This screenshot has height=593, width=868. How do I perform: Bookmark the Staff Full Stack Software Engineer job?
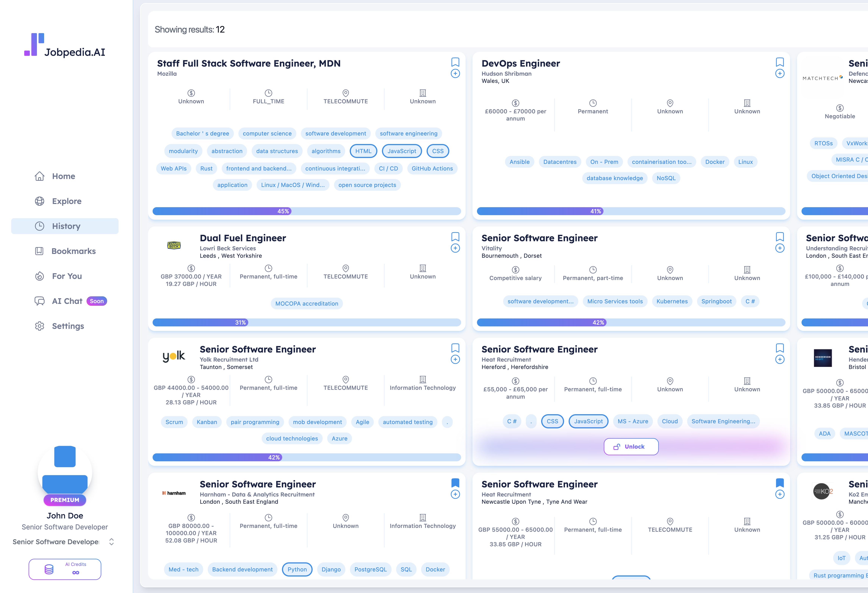(455, 62)
